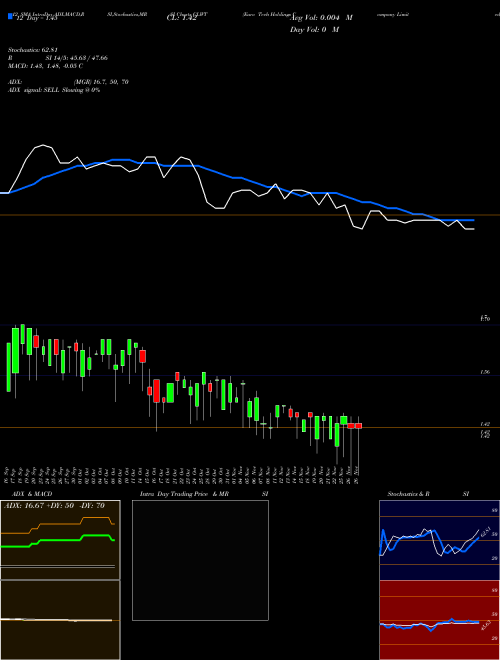Click the 'Stochastics & R' panel title
The height and width of the screenshot is (660, 500).
pyautogui.click(x=409, y=494)
